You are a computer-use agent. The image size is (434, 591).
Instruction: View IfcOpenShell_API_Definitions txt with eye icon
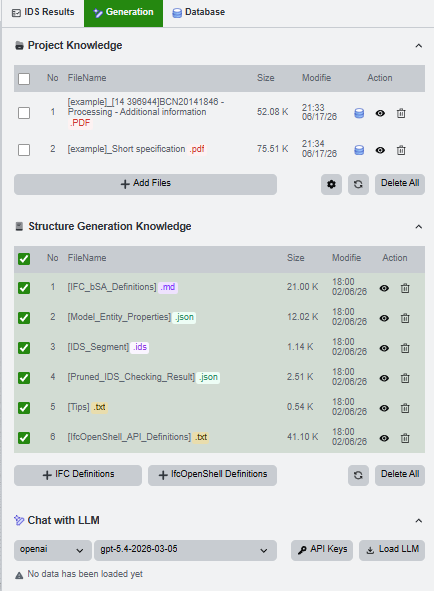click(x=384, y=438)
